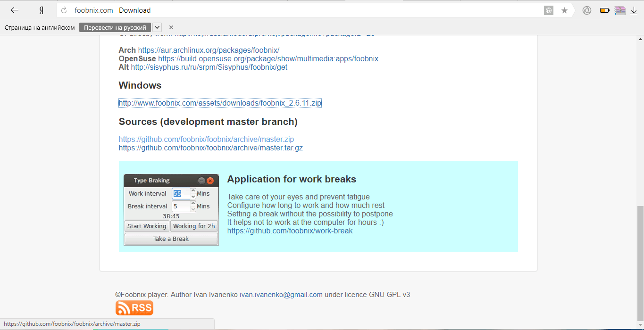Click the ivan.ivanenko@gmail.com email link

point(281,294)
